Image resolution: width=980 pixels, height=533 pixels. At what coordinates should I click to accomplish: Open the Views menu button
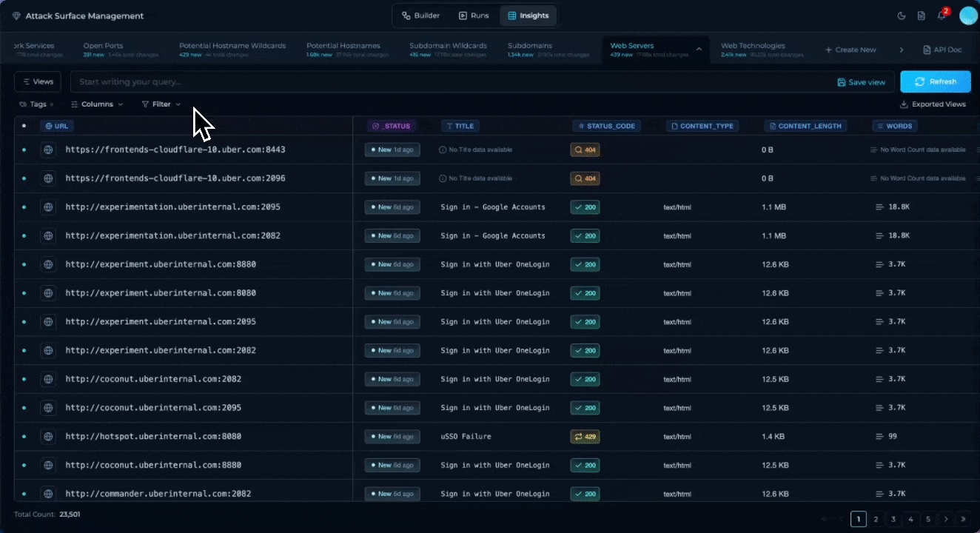tap(38, 81)
